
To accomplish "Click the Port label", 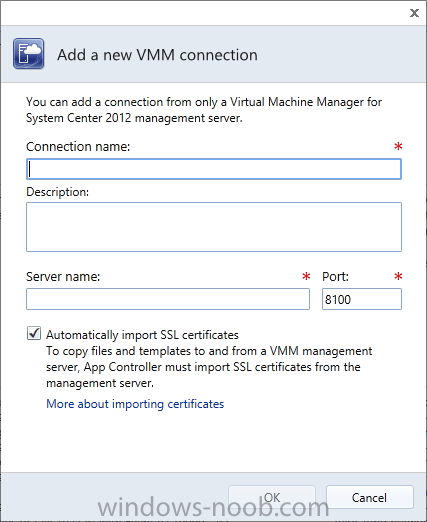I will (x=335, y=277).
